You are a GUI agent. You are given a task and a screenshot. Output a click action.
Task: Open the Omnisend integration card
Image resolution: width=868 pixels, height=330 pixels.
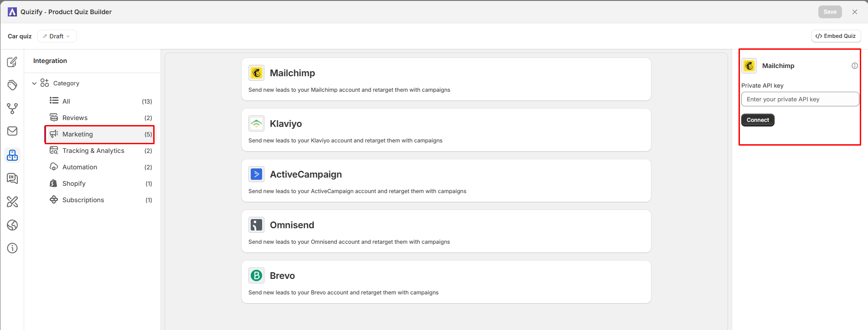(446, 231)
